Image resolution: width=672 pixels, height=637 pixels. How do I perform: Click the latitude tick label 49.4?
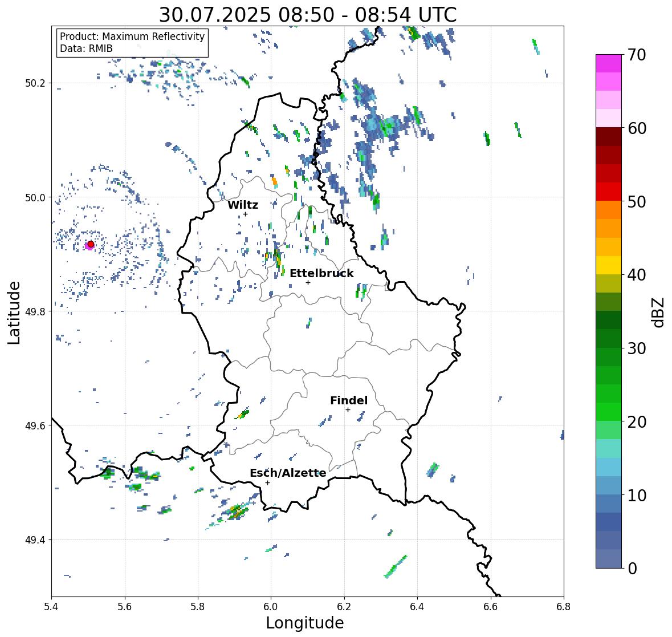tap(35, 540)
